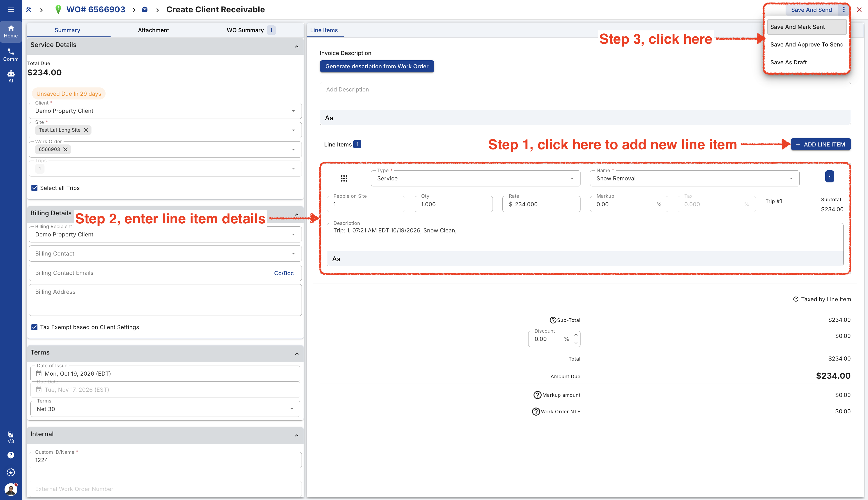Viewport: 868px width, 500px height.
Task: Open the Terms Net 30 dropdown
Action: pos(165,409)
